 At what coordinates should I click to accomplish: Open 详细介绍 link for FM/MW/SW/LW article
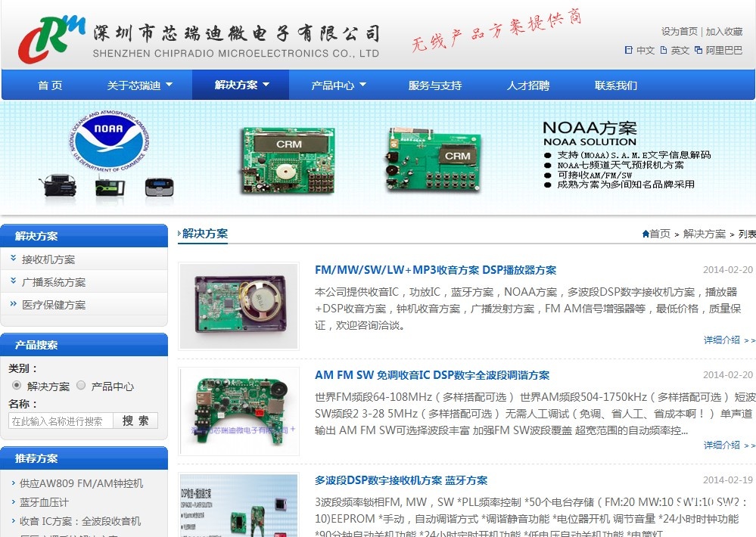point(729,340)
